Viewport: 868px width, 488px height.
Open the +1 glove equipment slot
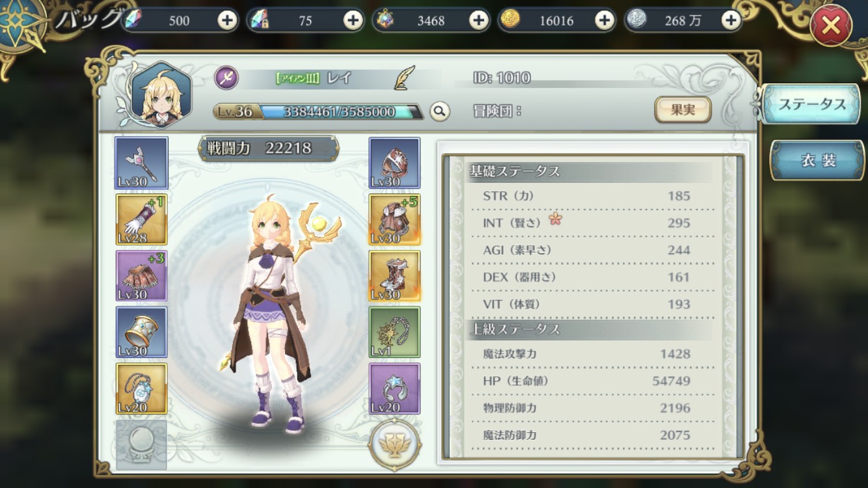point(141,219)
